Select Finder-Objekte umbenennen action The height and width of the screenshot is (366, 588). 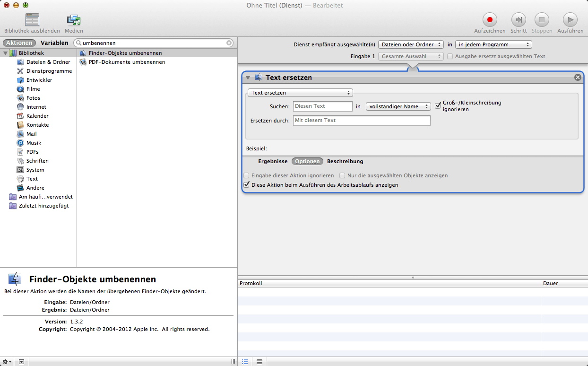tap(125, 53)
